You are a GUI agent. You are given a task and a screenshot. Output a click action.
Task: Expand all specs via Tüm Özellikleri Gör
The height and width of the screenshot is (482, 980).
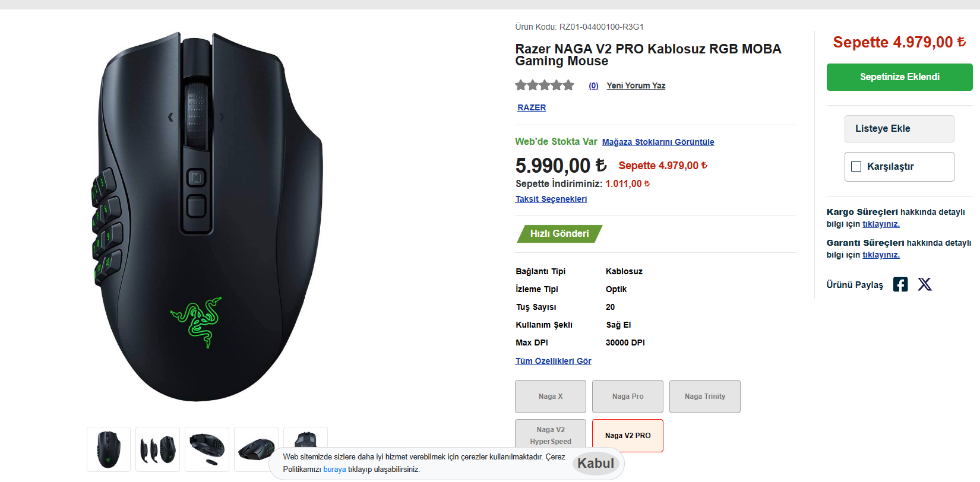tap(553, 361)
